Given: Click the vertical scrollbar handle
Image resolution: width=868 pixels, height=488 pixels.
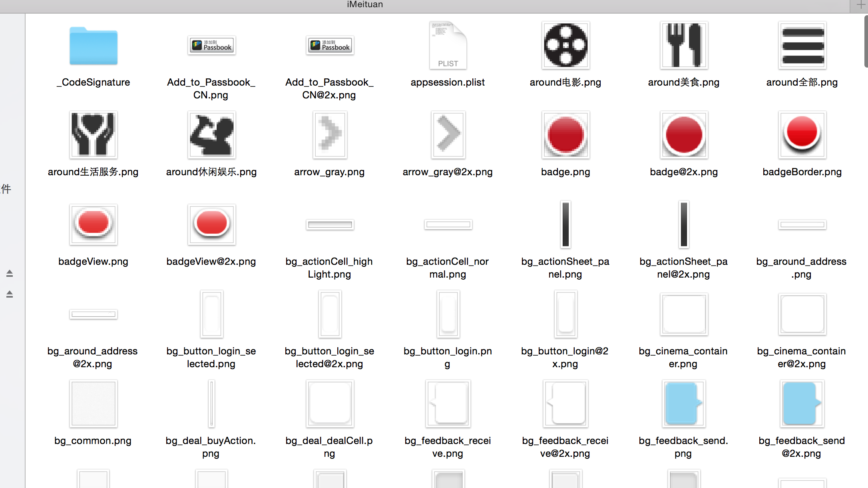Looking at the screenshot, I should pos(866,42).
